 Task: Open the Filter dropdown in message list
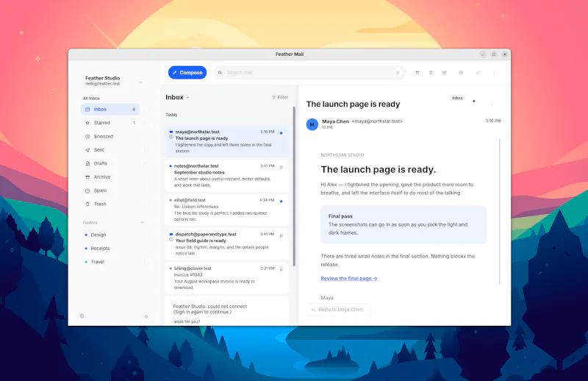tap(280, 97)
